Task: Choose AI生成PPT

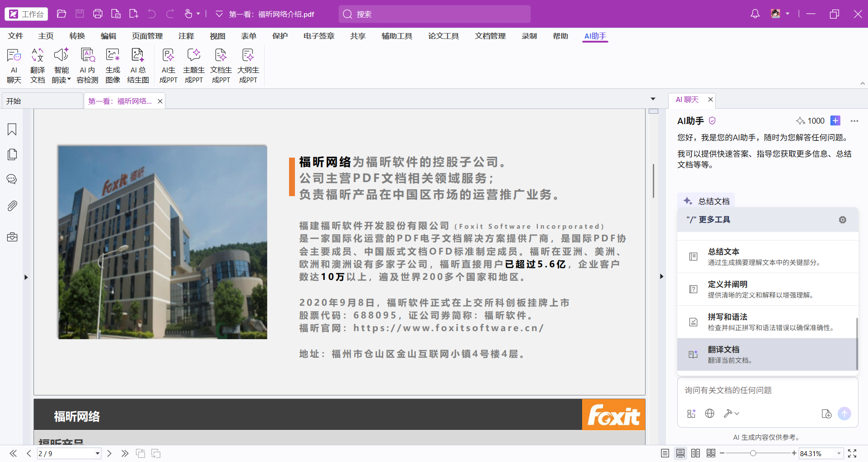Action: coord(169,66)
